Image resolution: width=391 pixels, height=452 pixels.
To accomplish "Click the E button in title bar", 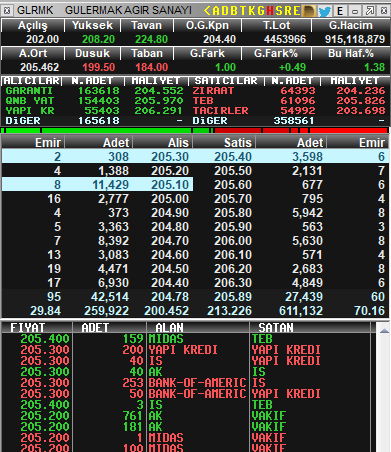I will pyautogui.click(x=340, y=11).
